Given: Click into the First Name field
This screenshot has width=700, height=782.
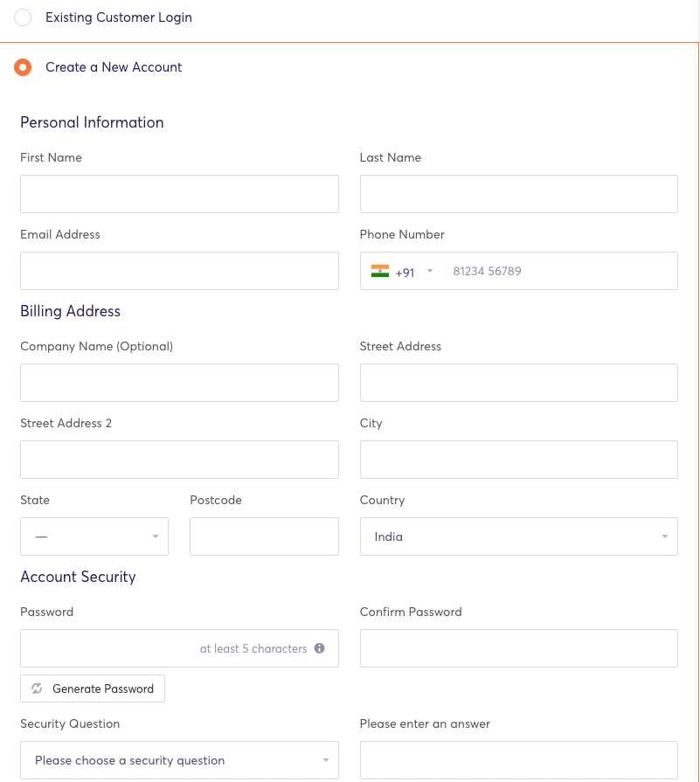Looking at the screenshot, I should click(x=179, y=193).
